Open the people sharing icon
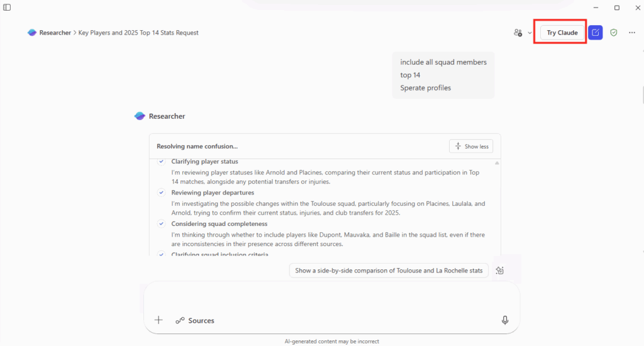 pyautogui.click(x=518, y=33)
